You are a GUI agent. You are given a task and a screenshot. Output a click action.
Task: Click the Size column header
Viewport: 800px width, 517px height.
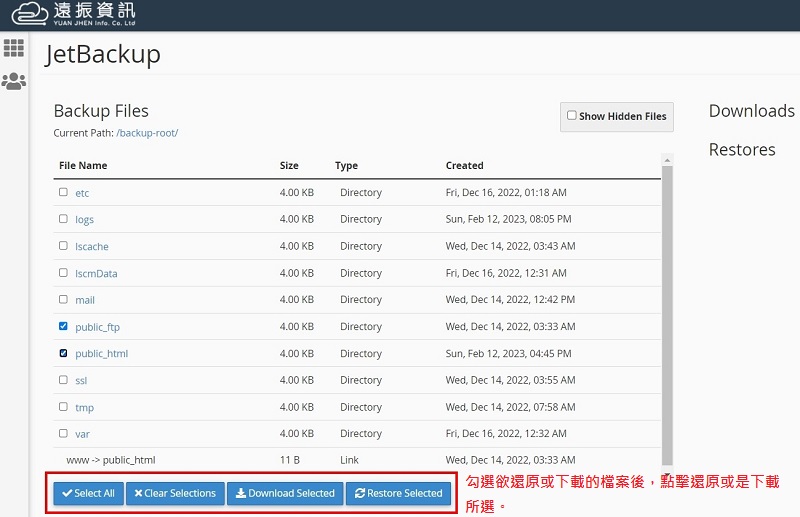(x=289, y=165)
